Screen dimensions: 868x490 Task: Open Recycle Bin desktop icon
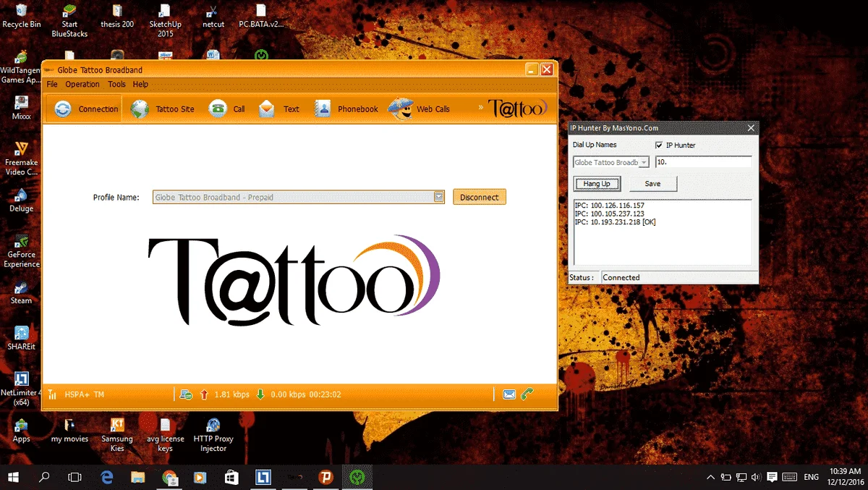(x=22, y=16)
